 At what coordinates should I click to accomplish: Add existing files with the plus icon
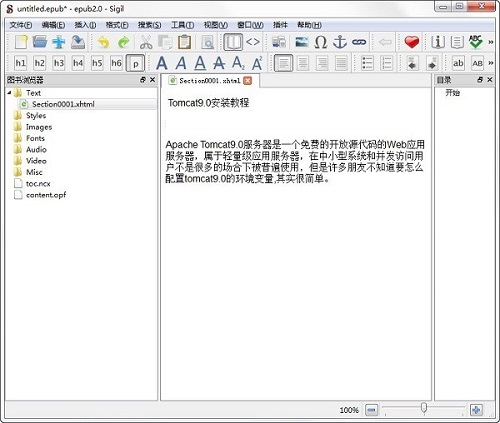click(x=59, y=42)
